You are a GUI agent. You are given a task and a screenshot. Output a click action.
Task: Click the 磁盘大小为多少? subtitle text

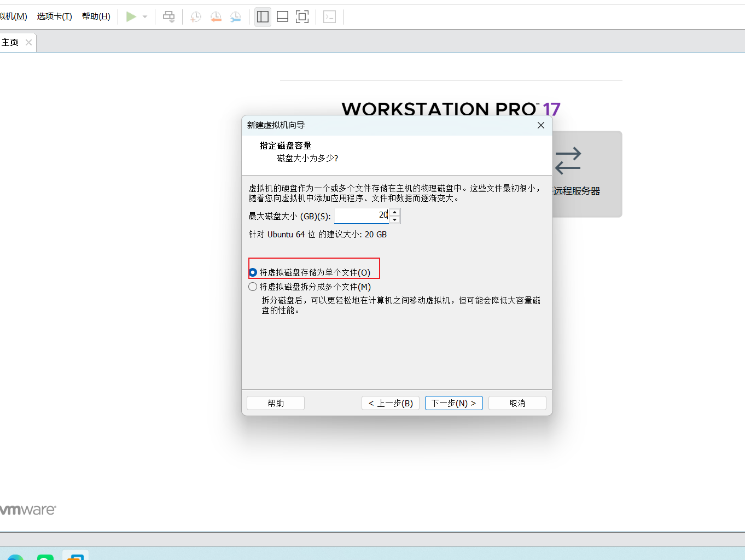(x=308, y=158)
